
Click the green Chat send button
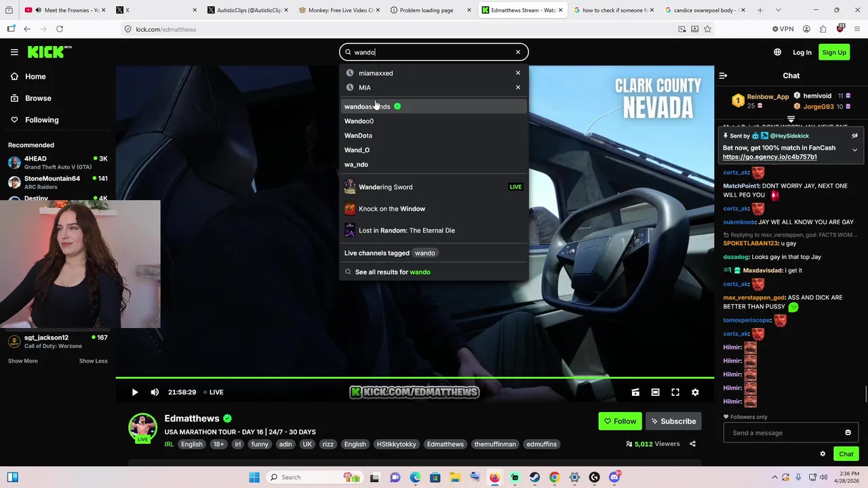tap(846, 454)
